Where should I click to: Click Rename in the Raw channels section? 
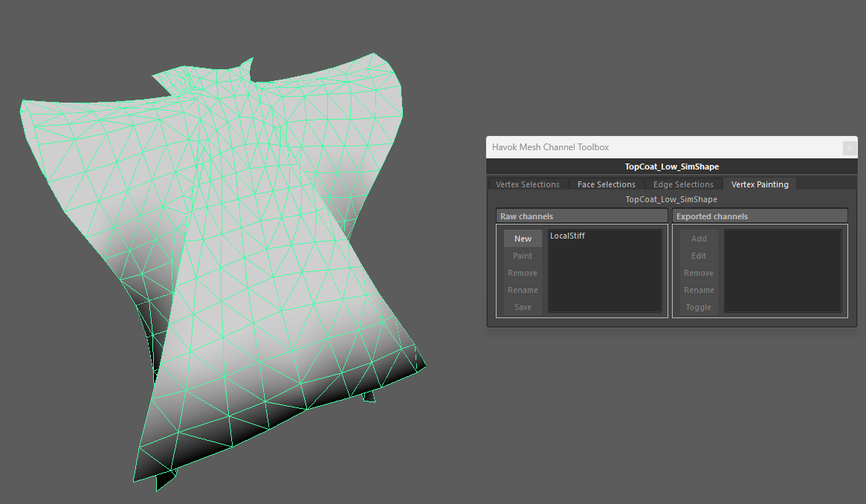pyautogui.click(x=523, y=290)
